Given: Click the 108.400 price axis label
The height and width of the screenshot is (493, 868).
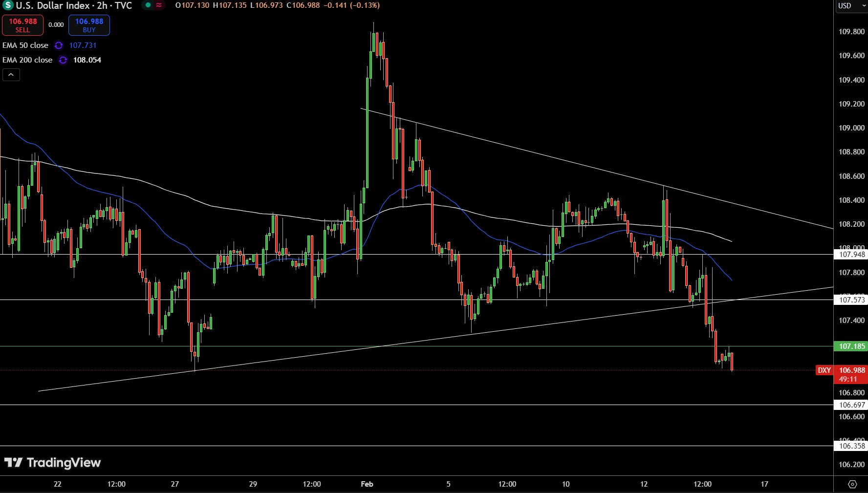Looking at the screenshot, I should click(x=851, y=200).
